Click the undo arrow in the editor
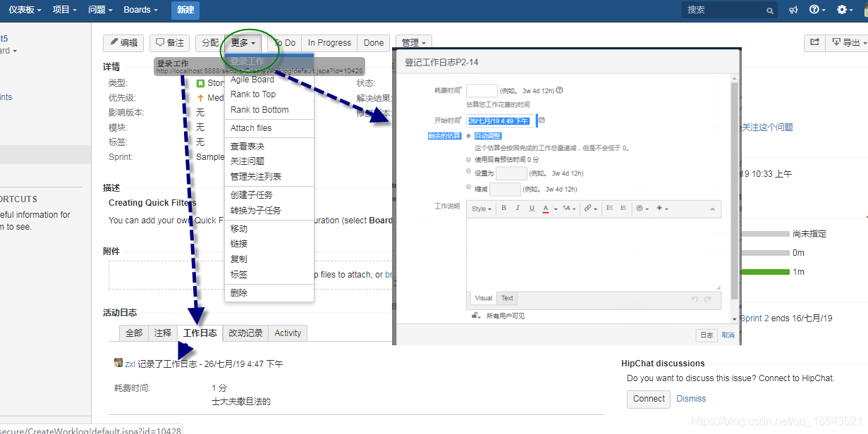The image size is (868, 434). point(695,299)
